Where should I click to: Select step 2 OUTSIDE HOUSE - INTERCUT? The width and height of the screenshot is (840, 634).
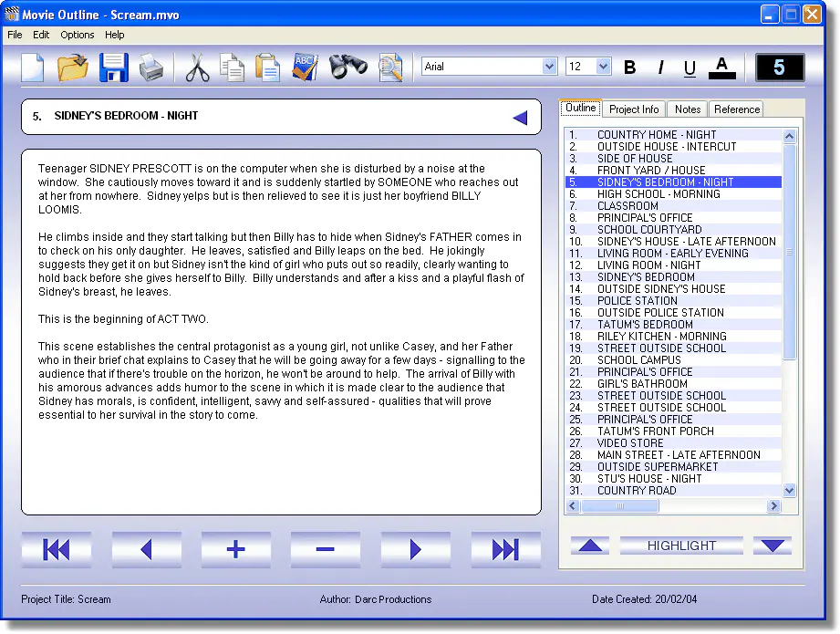tap(673, 147)
